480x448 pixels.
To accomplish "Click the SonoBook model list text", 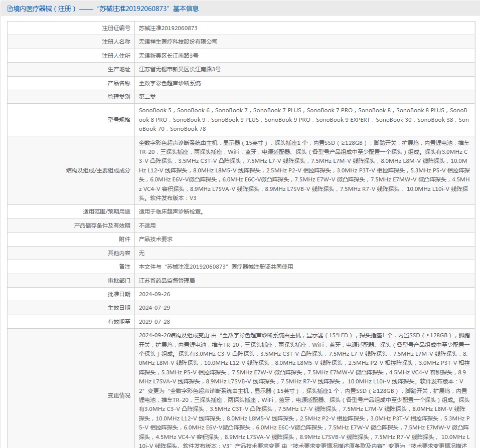I will (x=303, y=120).
